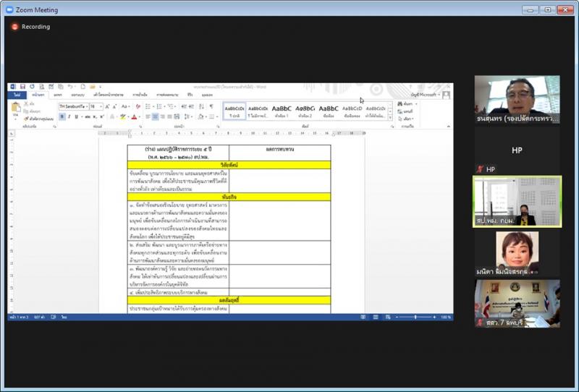Open the Select dropdown in Editing group
Screen dimensions: 579x392
pyautogui.click(x=407, y=119)
